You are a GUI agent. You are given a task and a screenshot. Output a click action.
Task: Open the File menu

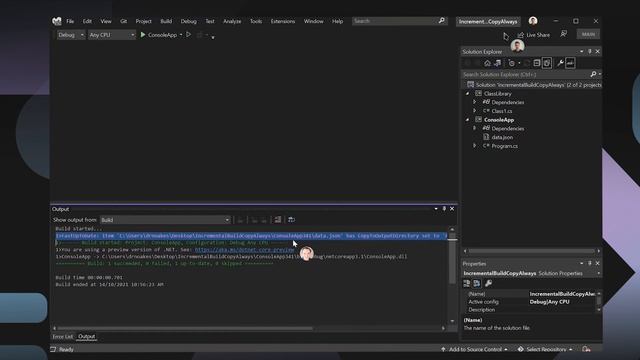click(70, 21)
